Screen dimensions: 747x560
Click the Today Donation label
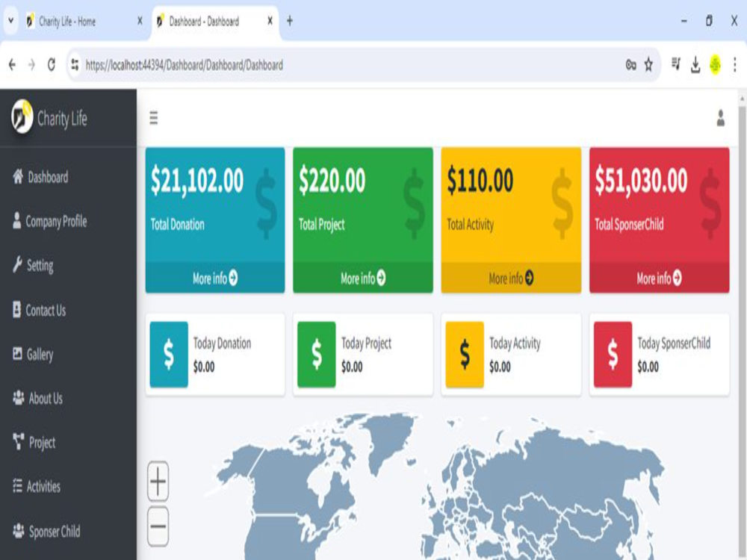pyautogui.click(x=222, y=343)
